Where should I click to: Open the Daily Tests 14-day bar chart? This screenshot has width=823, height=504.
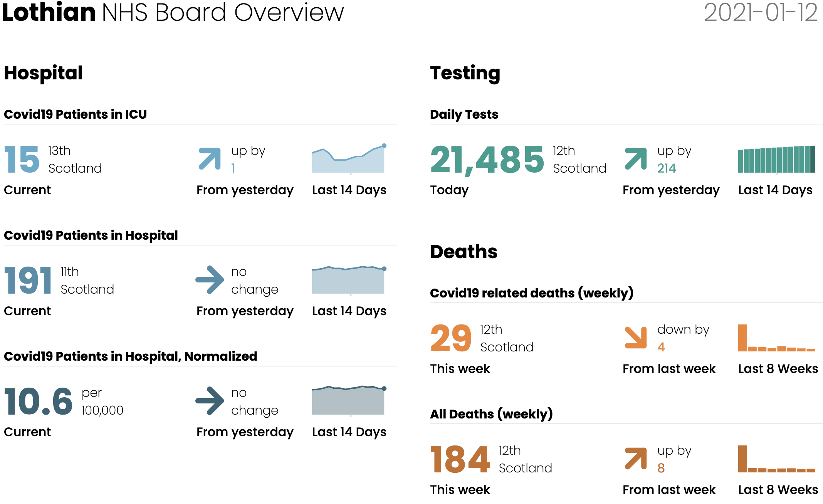pos(776,159)
